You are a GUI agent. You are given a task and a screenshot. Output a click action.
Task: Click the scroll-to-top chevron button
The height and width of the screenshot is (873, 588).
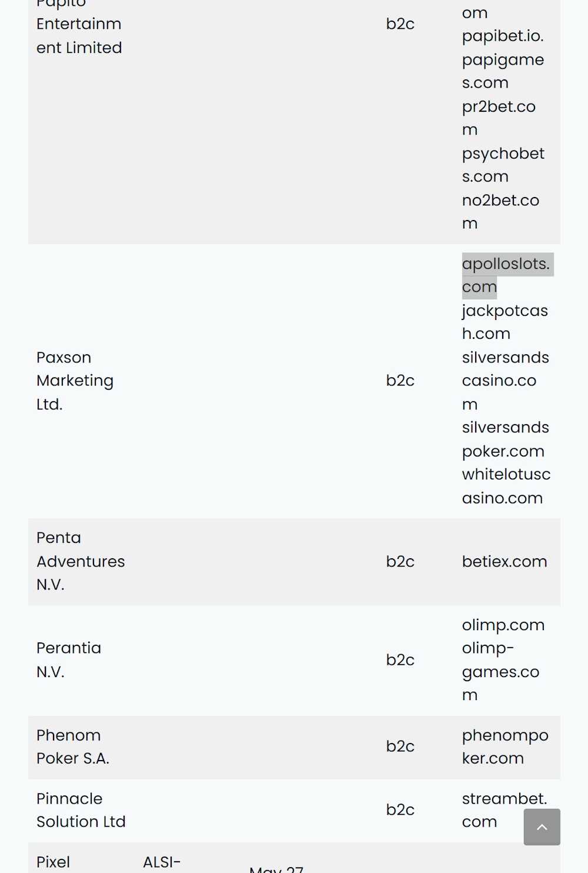(x=542, y=827)
